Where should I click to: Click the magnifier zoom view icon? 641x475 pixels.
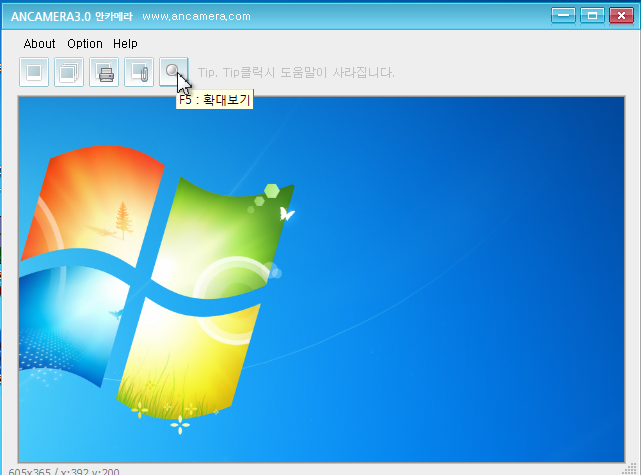(174, 72)
